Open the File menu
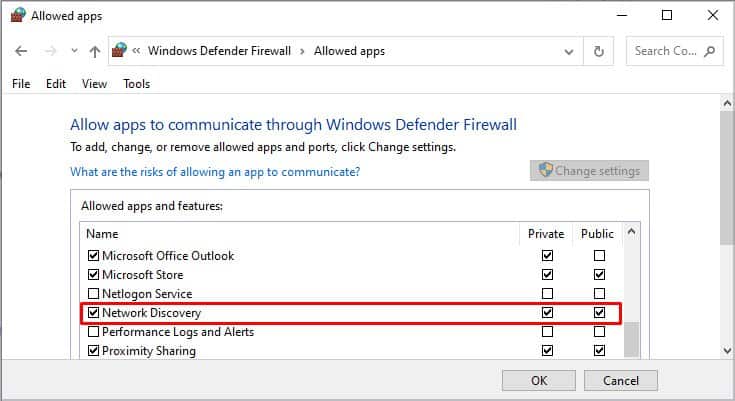This screenshot has height=401, width=735. (21, 84)
